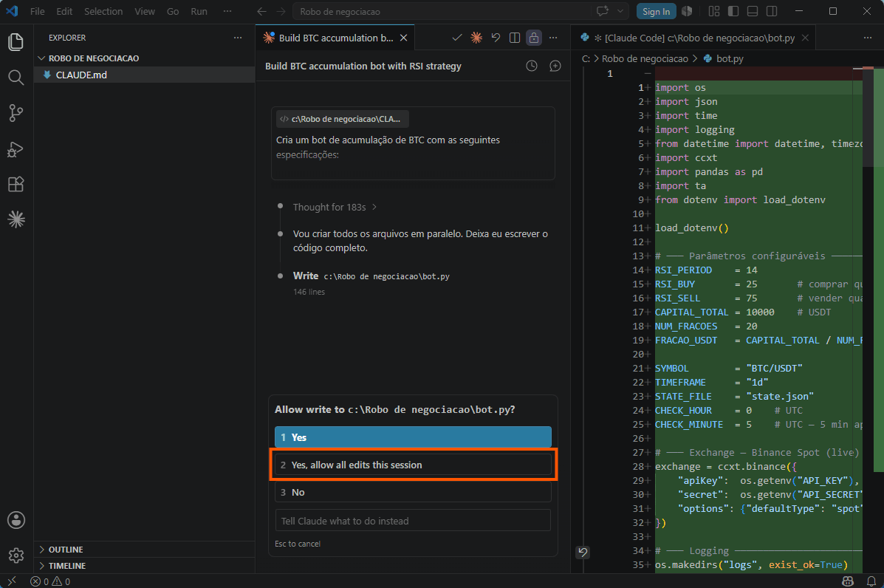Open remote window icon in status bar
This screenshot has height=588, width=884.
[x=12, y=581]
